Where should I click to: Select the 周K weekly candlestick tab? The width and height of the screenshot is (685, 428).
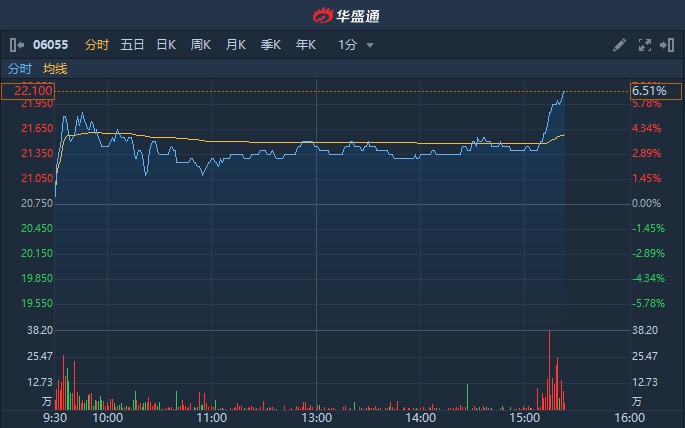201,45
